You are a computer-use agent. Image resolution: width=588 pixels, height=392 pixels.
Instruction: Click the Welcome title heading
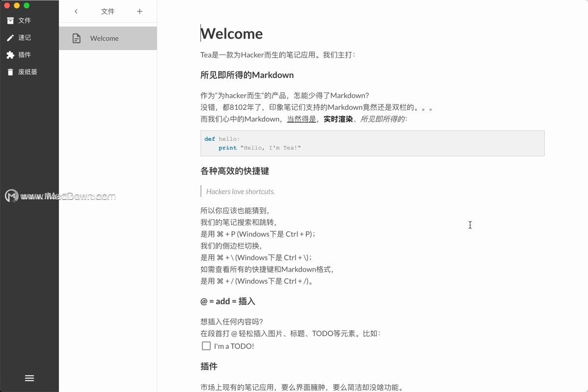pos(232,33)
